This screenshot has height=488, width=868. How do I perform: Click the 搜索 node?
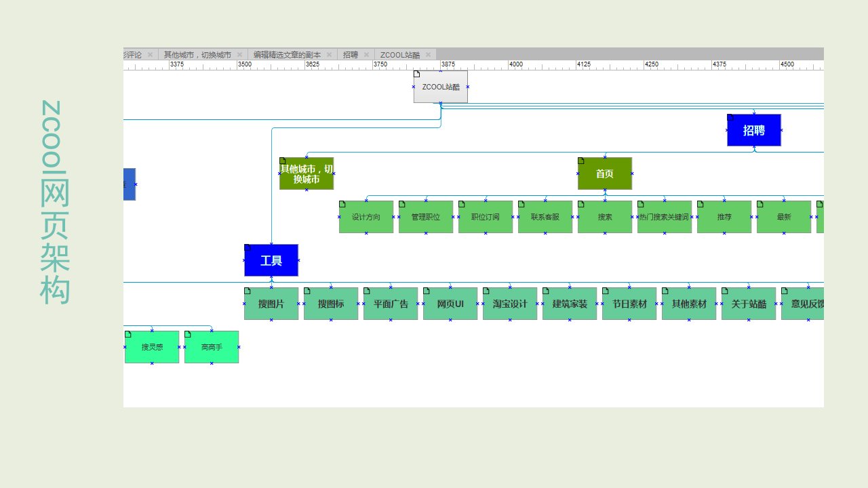(605, 217)
